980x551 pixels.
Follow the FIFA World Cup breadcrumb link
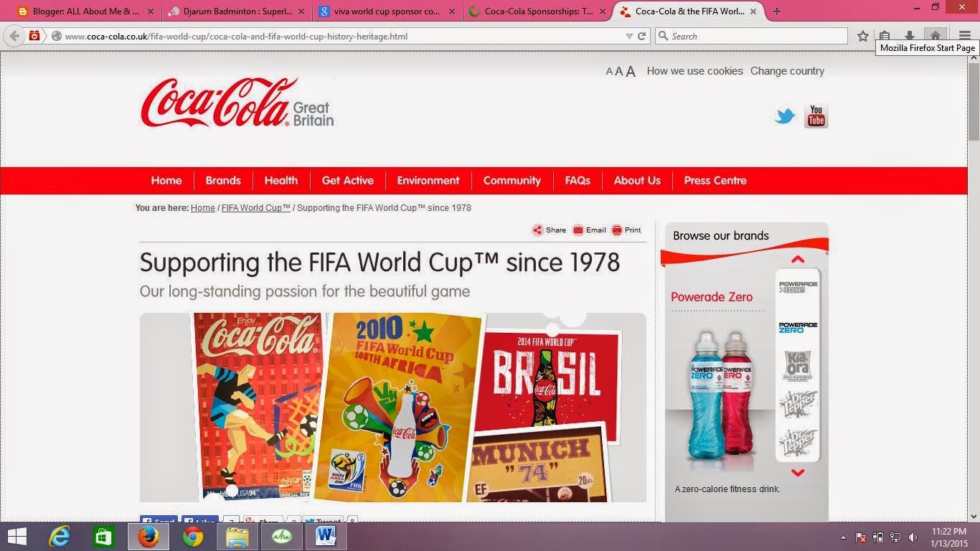[256, 208]
